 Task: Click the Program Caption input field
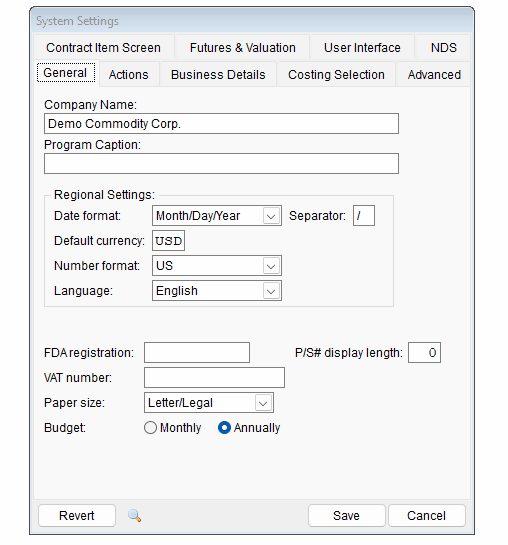click(x=221, y=163)
